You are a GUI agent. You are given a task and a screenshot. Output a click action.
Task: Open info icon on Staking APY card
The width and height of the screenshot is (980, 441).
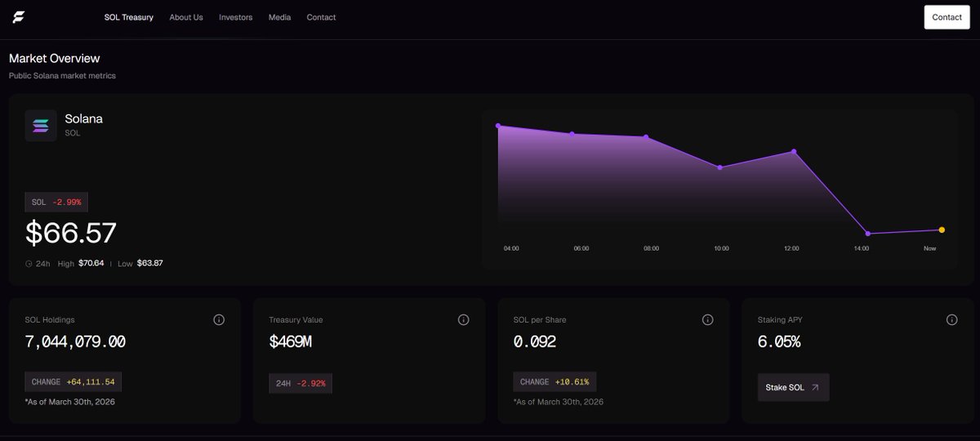pyautogui.click(x=951, y=320)
